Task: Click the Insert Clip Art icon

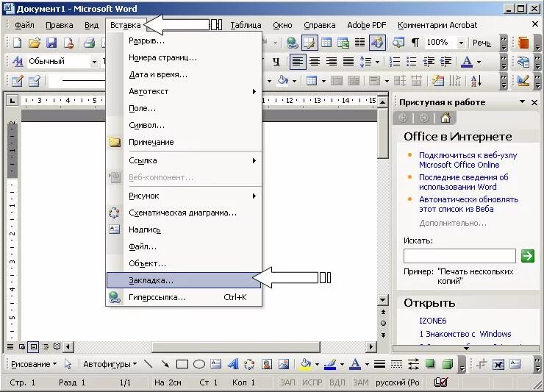Action: pyautogui.click(x=267, y=364)
